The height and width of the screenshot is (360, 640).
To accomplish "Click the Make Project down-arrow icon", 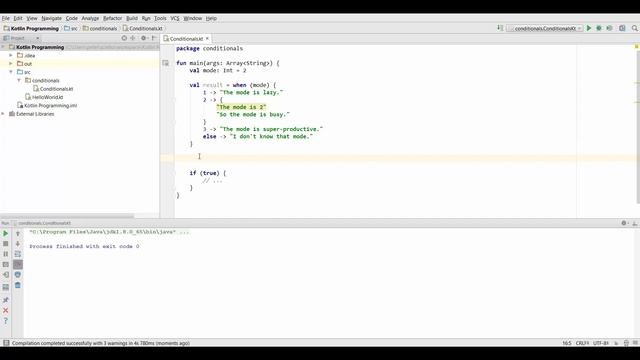I will coord(500,28).
